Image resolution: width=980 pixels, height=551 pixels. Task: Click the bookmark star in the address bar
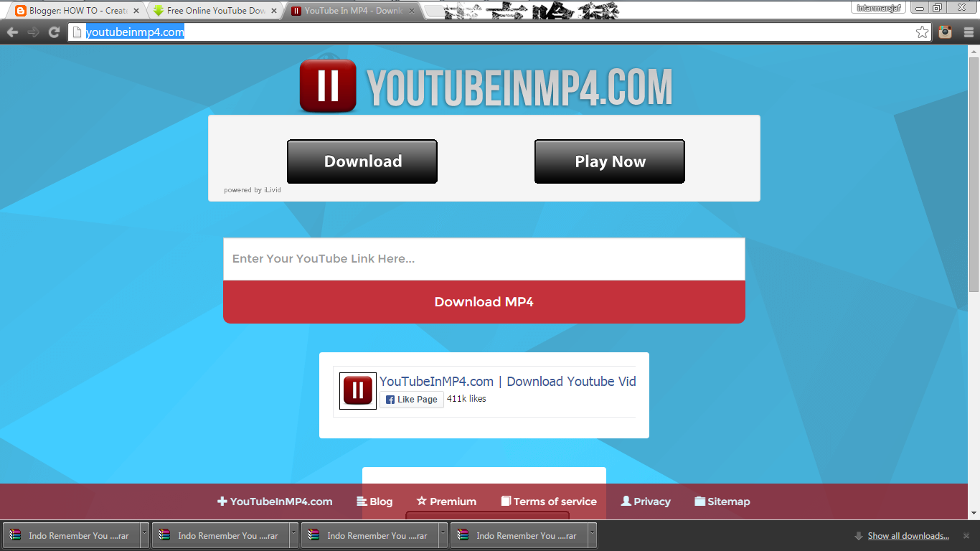point(921,32)
